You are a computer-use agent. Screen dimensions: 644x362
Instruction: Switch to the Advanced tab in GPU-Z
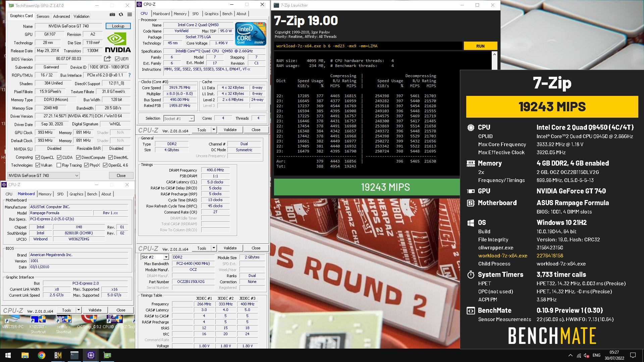tap(61, 16)
